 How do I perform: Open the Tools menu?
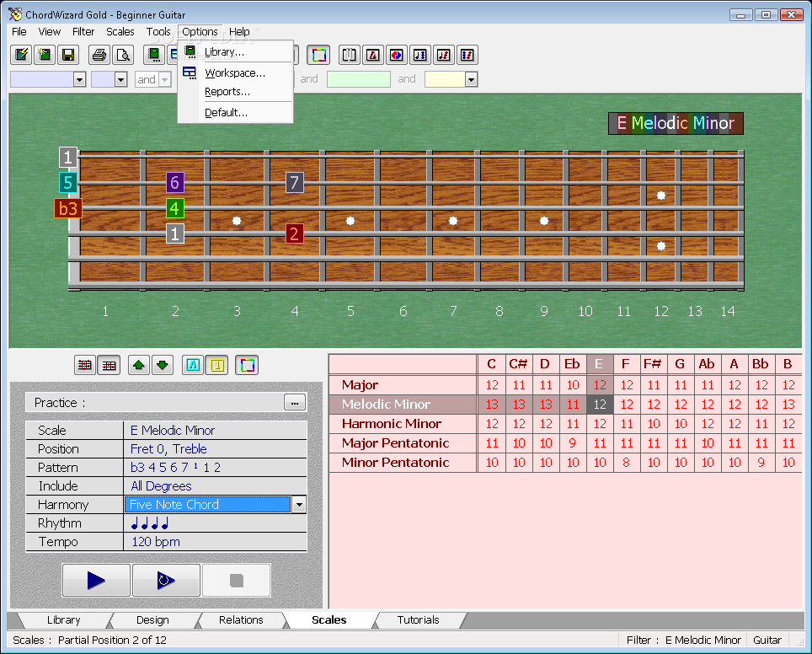click(x=158, y=32)
